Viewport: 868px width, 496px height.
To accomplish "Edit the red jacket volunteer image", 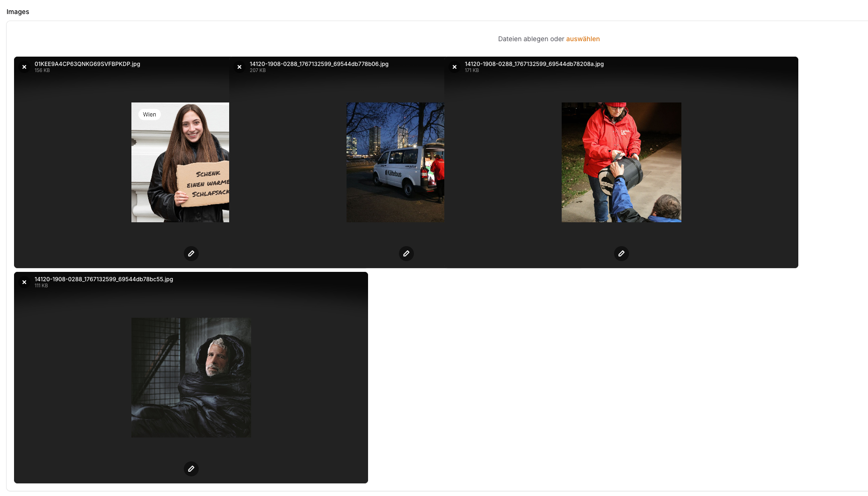I will pos(622,254).
